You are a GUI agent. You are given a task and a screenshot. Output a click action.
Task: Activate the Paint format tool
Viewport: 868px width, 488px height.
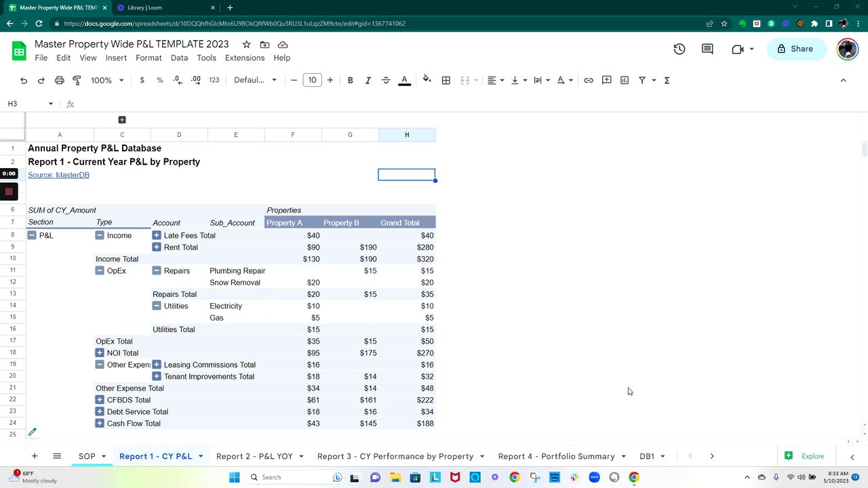(x=77, y=80)
